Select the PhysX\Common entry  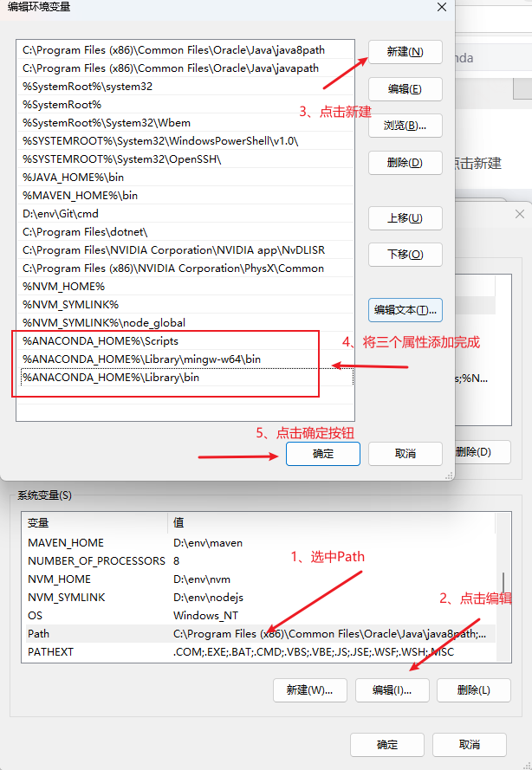(x=185, y=269)
